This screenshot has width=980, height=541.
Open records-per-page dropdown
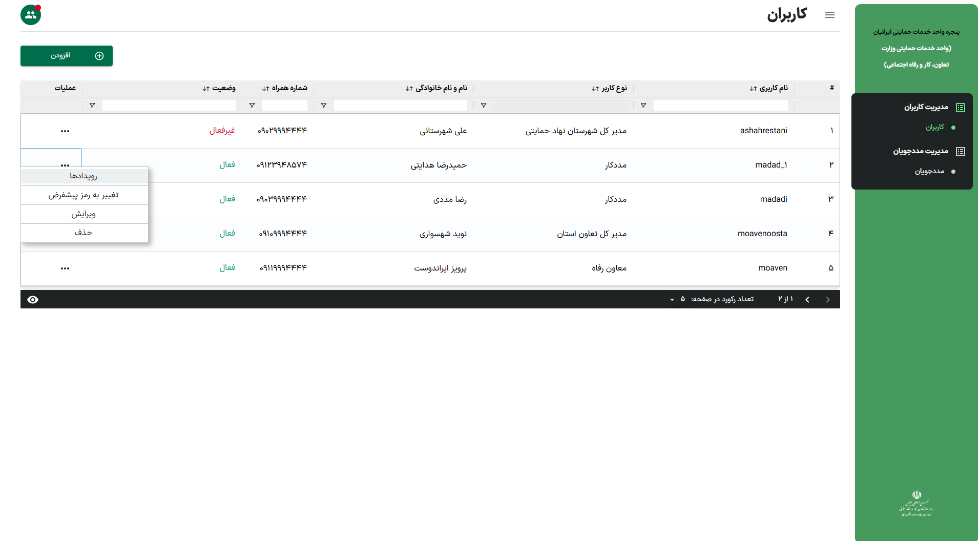[x=676, y=299]
